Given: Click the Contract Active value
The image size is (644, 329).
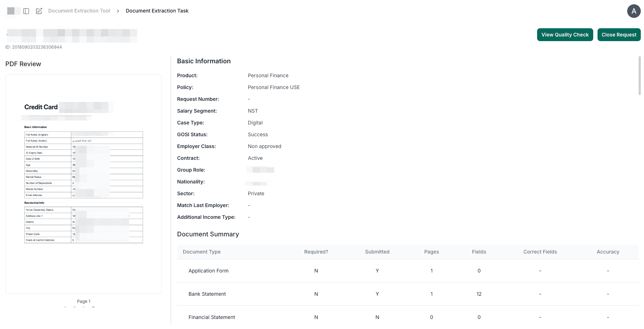Looking at the screenshot, I should click(255, 158).
